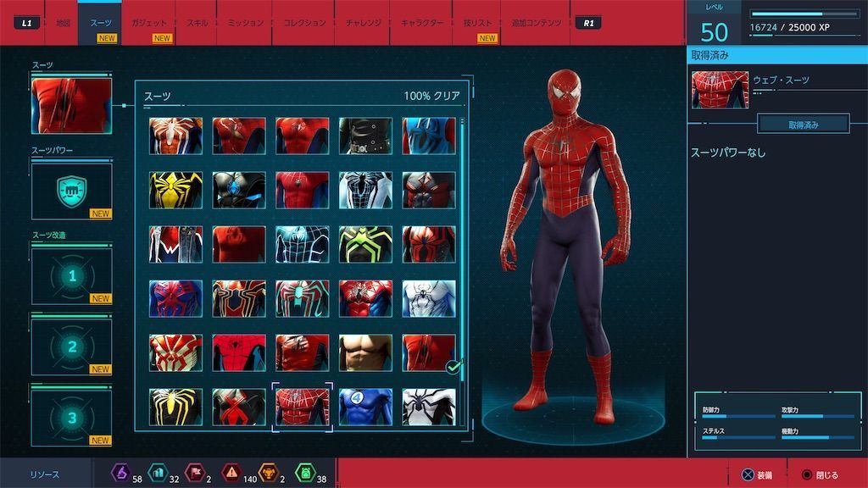The image size is (868, 488).
Task: Click the 攻撃力 stat bar
Action: pos(818,416)
